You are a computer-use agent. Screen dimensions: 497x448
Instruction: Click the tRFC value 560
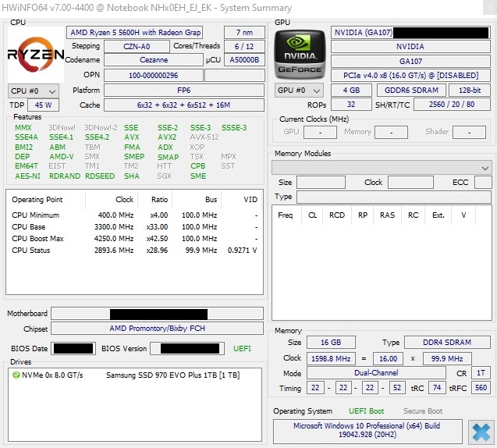[481, 388]
